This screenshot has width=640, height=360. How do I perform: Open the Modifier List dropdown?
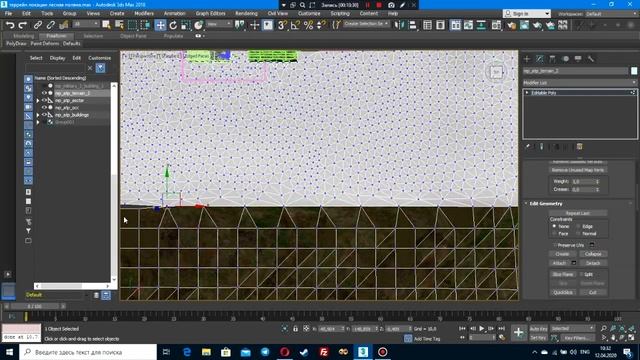coord(580,82)
